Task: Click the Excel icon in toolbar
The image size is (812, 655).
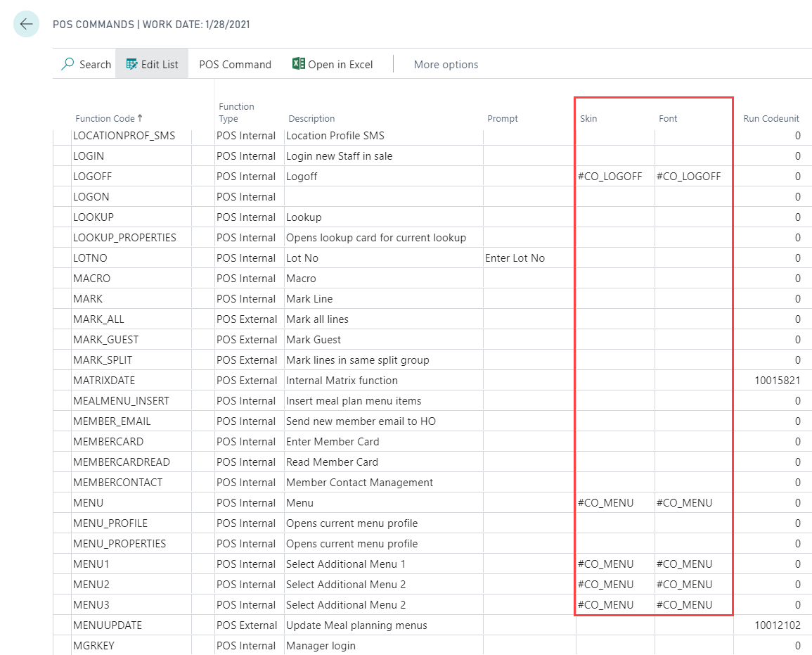Action: [299, 64]
